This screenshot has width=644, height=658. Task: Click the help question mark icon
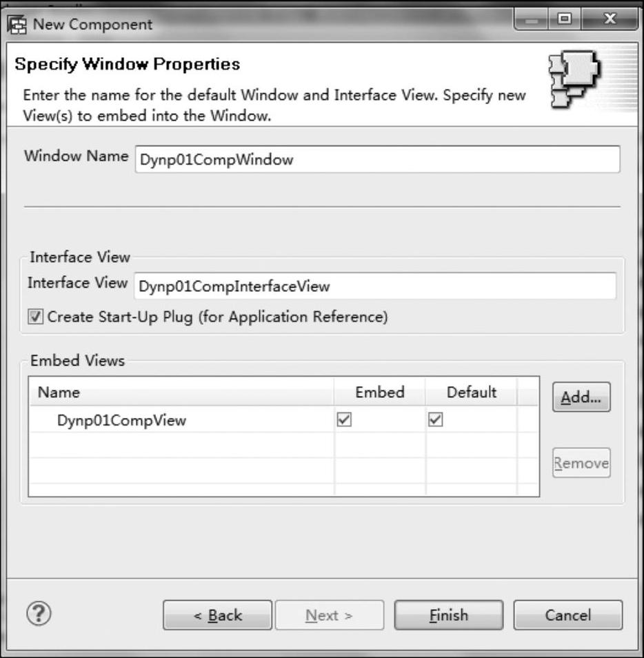pyautogui.click(x=39, y=614)
